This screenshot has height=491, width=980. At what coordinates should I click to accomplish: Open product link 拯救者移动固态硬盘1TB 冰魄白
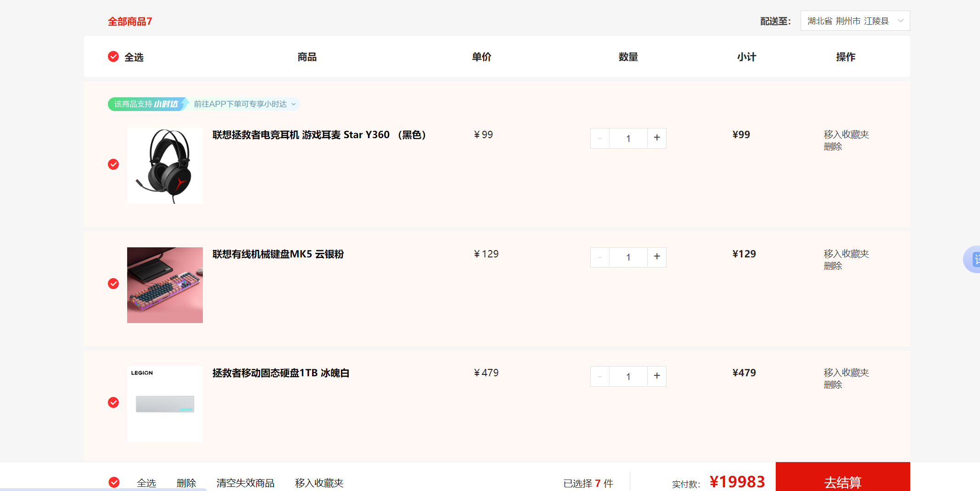click(281, 373)
